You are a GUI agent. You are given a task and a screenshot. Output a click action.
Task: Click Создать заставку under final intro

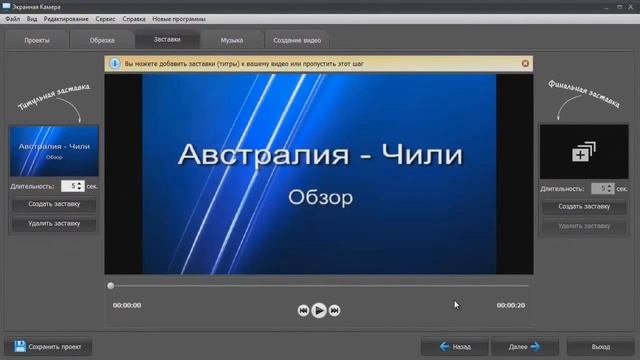tap(584, 207)
